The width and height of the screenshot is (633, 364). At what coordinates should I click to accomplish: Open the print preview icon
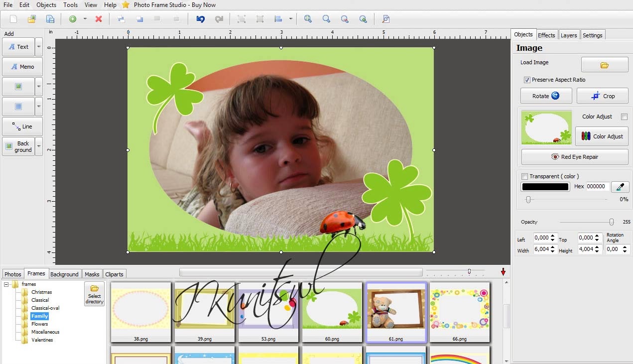point(385,19)
